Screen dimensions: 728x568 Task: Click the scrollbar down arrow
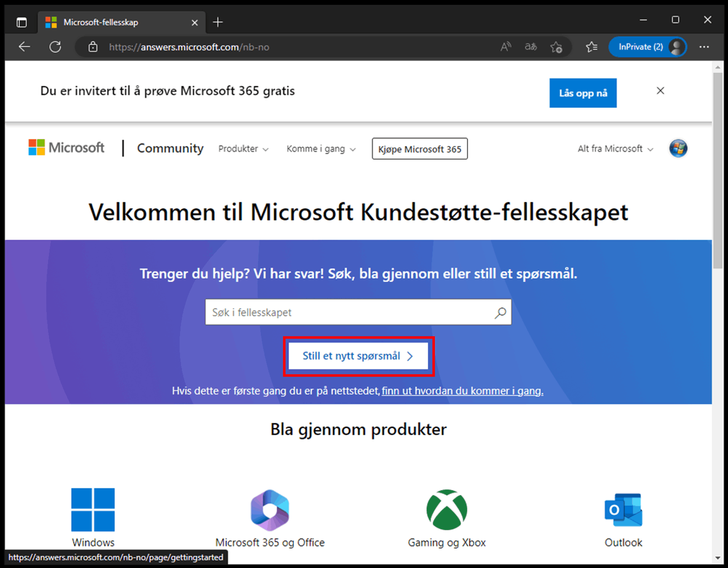tap(718, 558)
